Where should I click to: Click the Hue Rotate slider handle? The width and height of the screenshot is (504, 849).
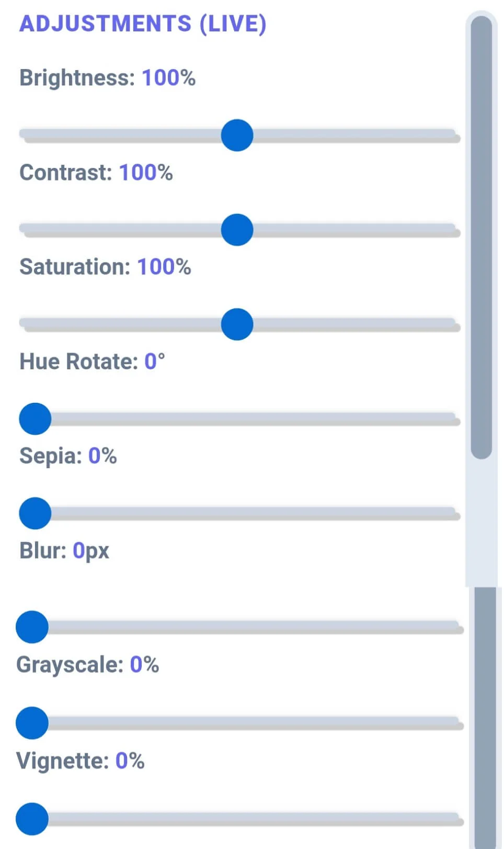[35, 419]
